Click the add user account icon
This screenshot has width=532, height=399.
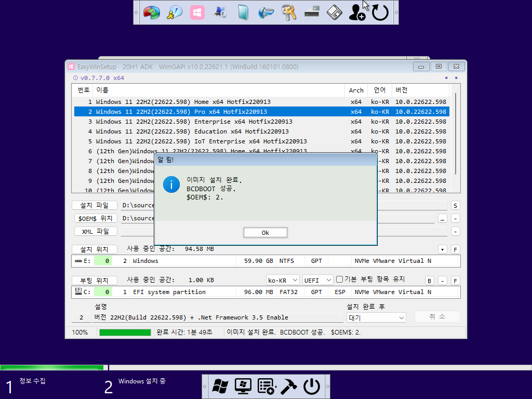click(x=357, y=13)
